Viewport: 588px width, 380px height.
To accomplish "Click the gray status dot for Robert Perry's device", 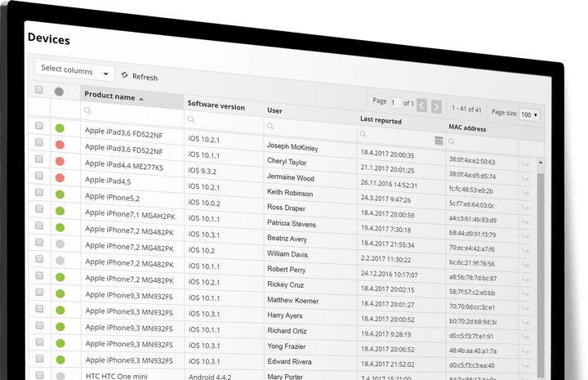I will click(60, 261).
